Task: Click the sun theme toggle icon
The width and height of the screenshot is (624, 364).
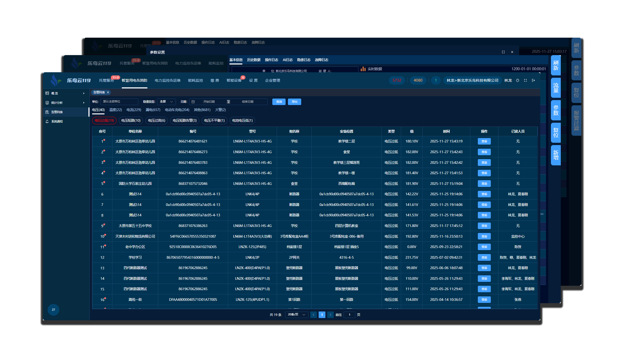Action: (x=518, y=80)
